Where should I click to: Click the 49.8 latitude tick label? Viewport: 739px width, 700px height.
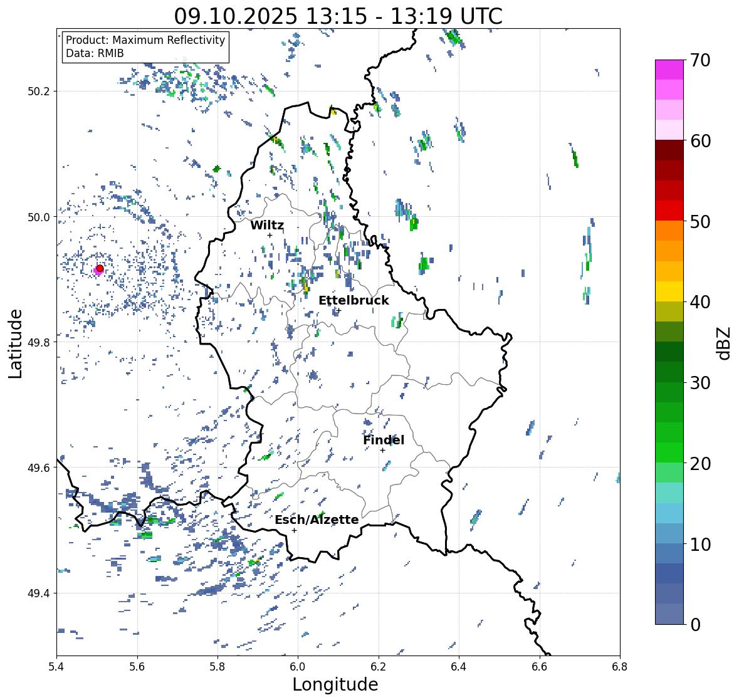[x=39, y=342]
